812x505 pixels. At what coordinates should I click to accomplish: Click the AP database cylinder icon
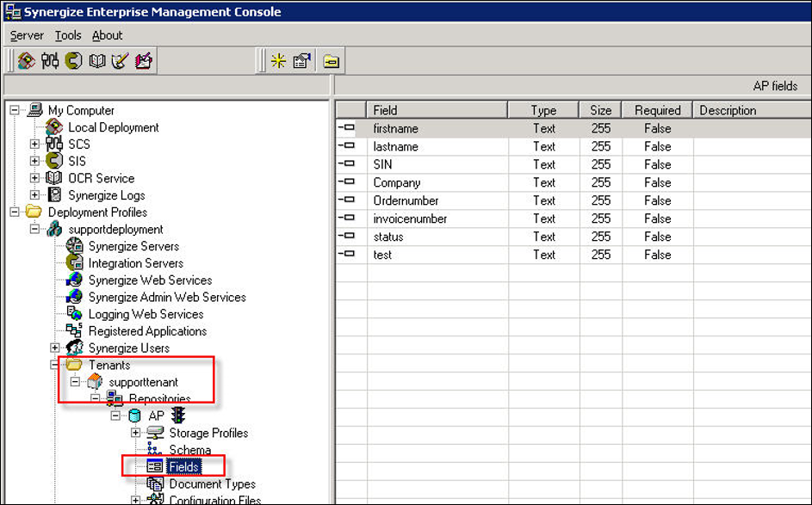coord(134,416)
